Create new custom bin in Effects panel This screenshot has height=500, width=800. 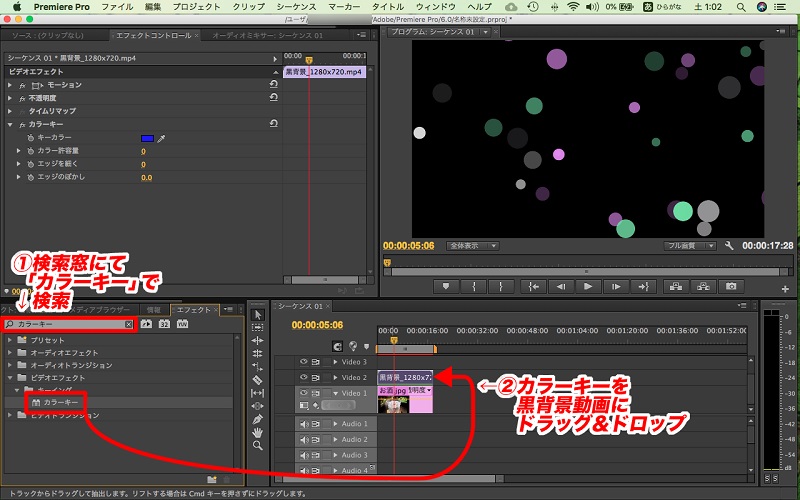pyautogui.click(x=212, y=480)
